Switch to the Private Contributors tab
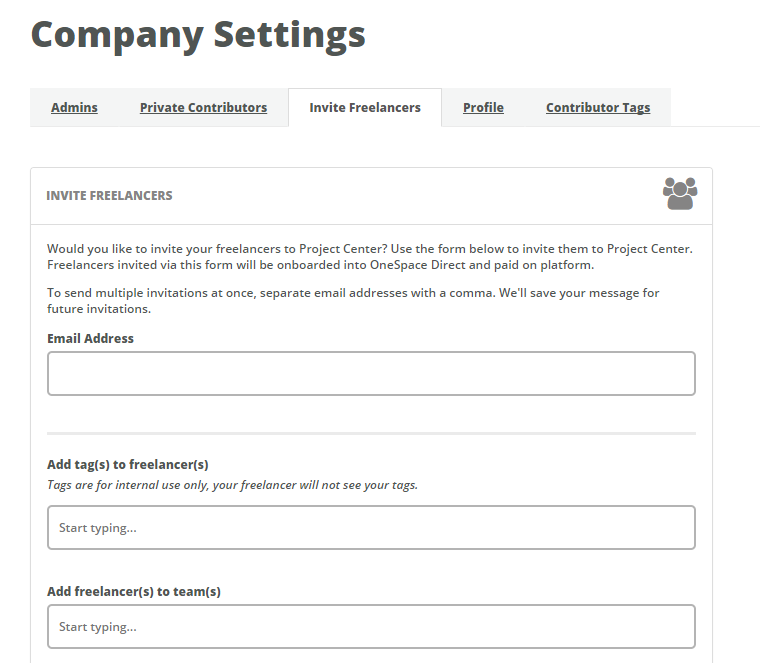 coord(204,108)
